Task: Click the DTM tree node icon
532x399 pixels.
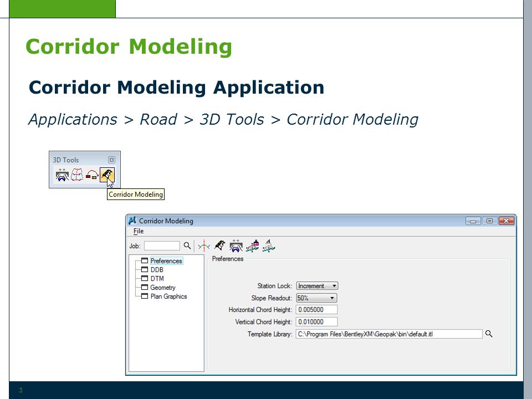Action: [145, 278]
